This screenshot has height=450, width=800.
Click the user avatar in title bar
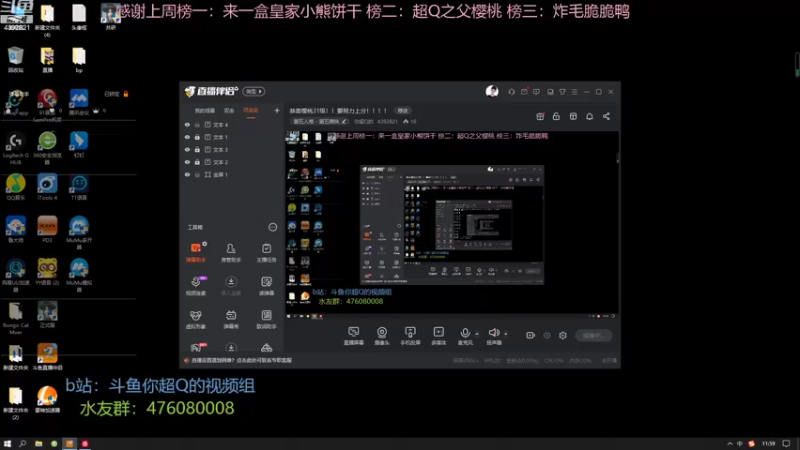coord(492,91)
